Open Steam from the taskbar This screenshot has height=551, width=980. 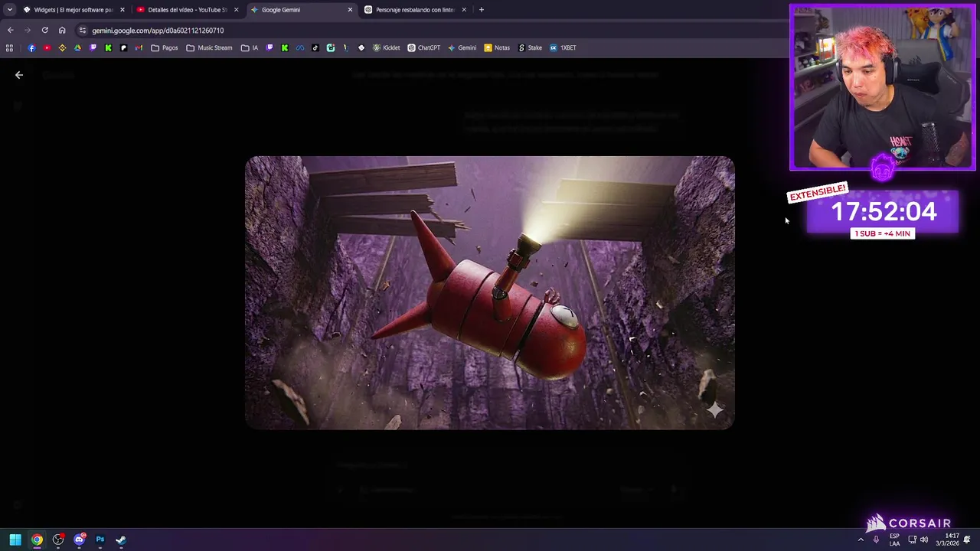click(x=120, y=540)
